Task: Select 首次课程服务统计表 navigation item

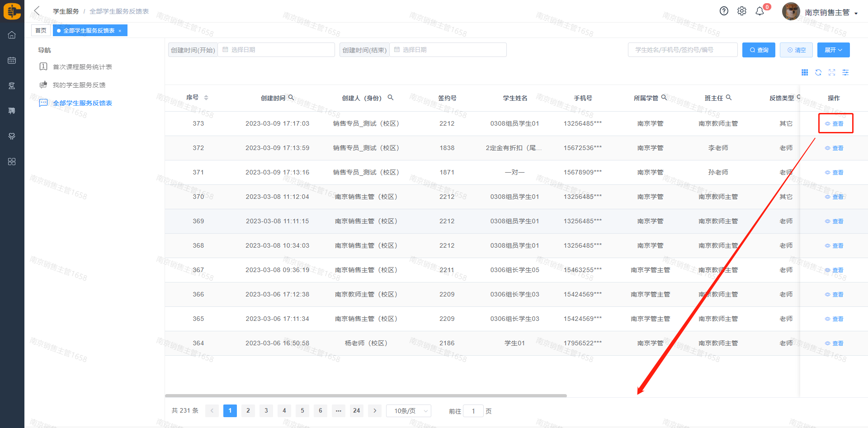Action: click(82, 67)
